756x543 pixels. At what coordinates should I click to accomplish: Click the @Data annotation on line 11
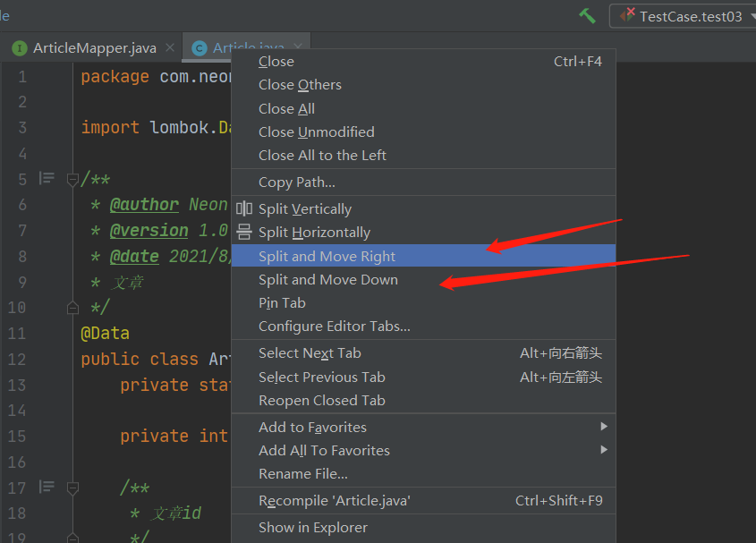point(105,334)
